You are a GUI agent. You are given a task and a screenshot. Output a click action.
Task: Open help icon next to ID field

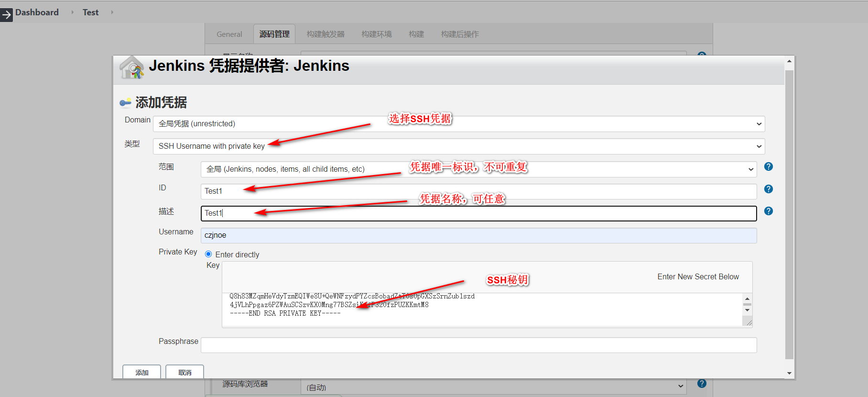[x=769, y=189]
